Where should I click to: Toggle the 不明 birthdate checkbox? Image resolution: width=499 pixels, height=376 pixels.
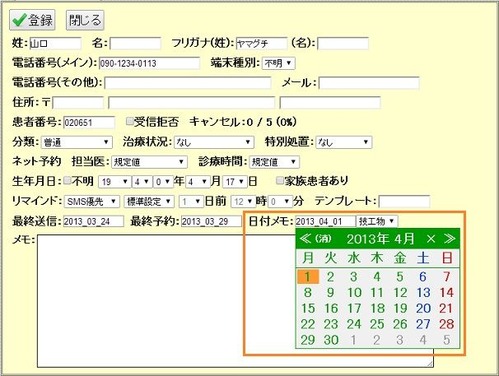pyautogui.click(x=67, y=181)
